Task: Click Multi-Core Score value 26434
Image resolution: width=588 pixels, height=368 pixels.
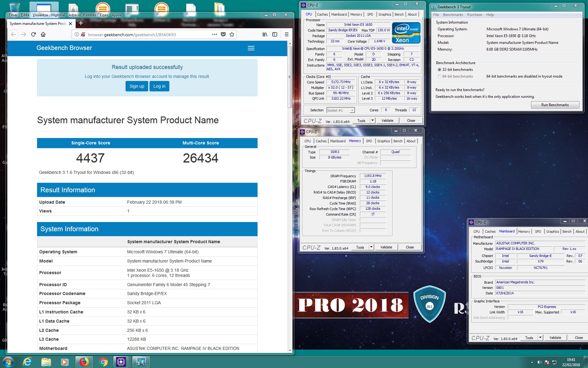Action: 201,158
